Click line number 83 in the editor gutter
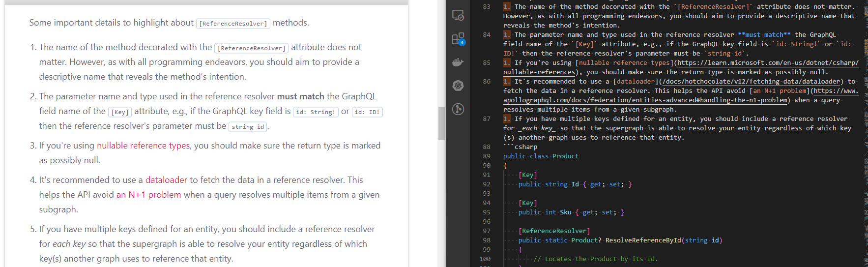Screen dimensions: 868x267 coord(486,7)
